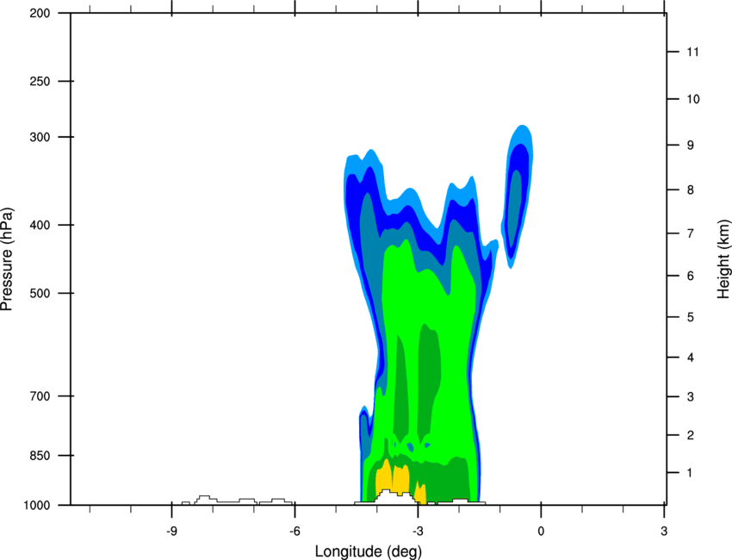Screen dimensions: 732x560
Task: Pick the 2 km height label
Action: [691, 435]
